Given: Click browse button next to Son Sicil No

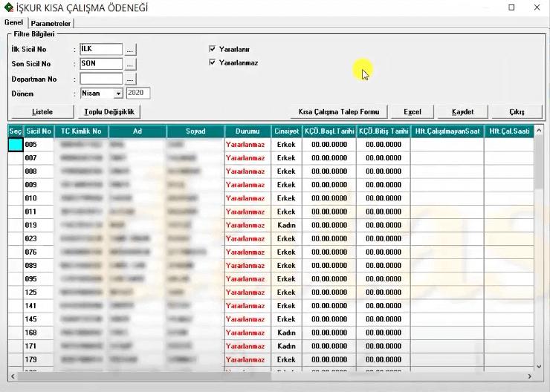Looking at the screenshot, I should 130,64.
